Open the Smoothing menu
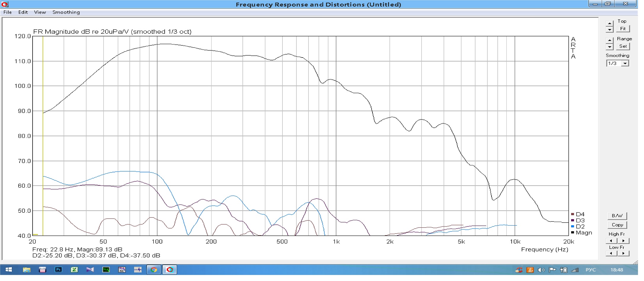The image size is (644, 281). tap(66, 12)
